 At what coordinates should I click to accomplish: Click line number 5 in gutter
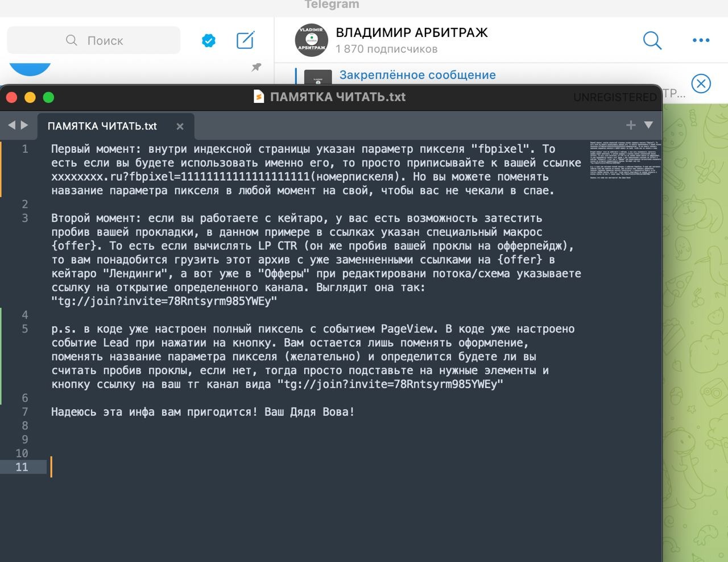[24, 329]
